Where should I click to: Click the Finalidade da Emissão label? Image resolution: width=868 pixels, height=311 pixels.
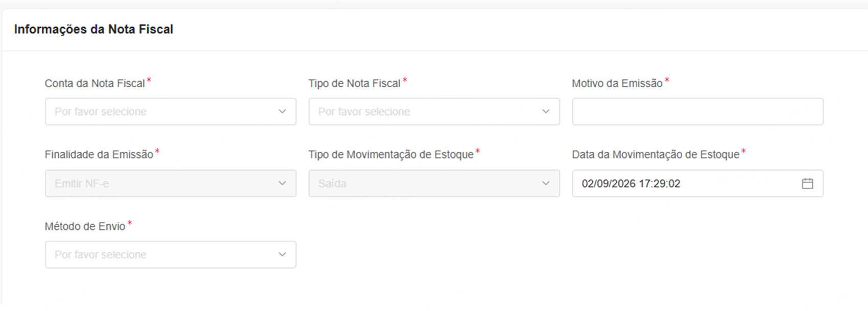pos(99,154)
